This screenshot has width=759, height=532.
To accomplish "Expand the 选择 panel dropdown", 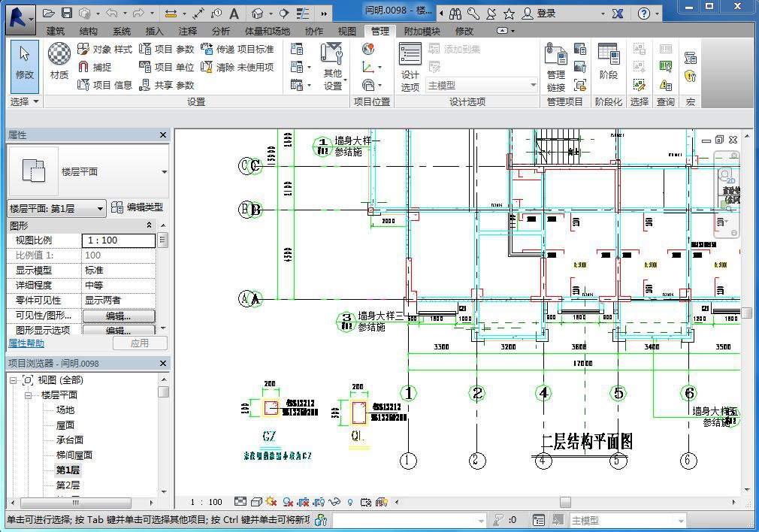I will click(25, 101).
